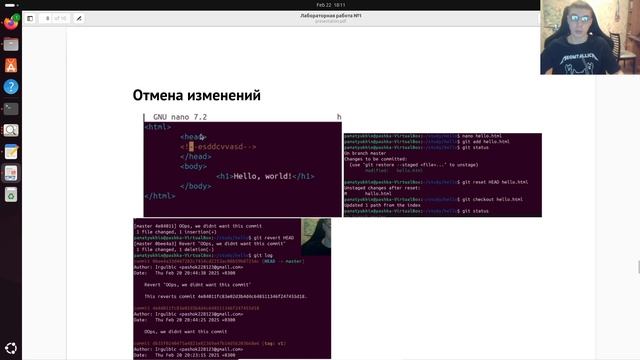Open the clock showing Feb 22
Image resolution: width=640 pixels, height=360 pixels.
331,5
